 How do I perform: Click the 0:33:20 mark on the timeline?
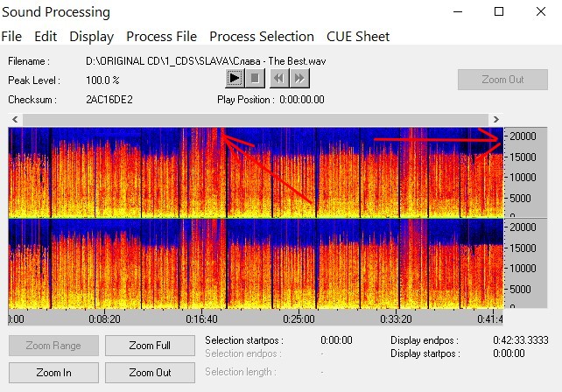point(396,318)
